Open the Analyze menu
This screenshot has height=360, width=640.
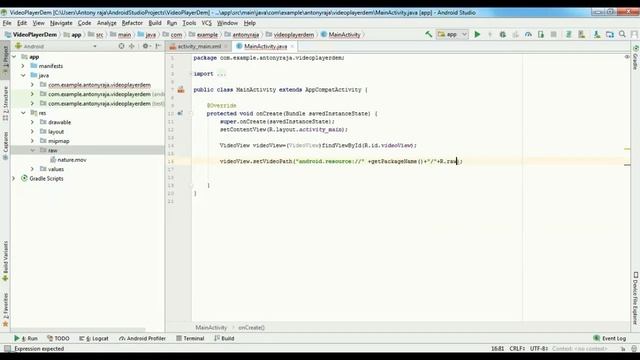click(x=107, y=23)
